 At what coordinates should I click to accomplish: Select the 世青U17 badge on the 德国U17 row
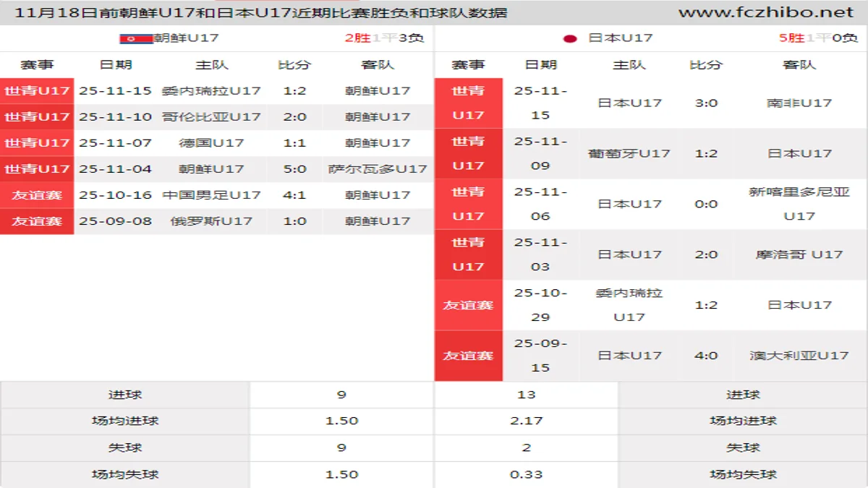37,142
